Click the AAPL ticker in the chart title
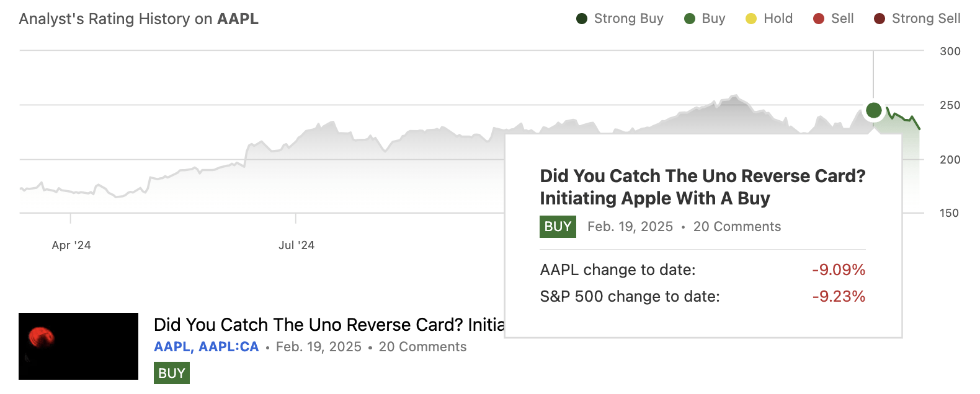This screenshot has height=394, width=980. point(238,19)
